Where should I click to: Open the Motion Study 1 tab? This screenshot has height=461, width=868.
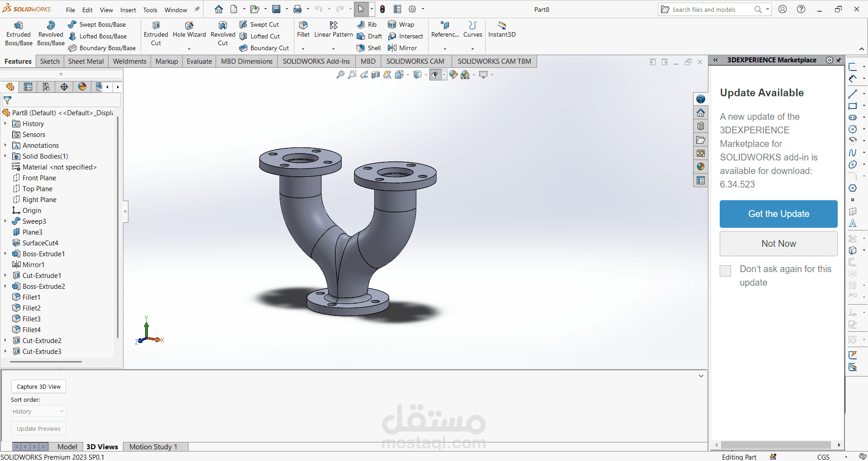pos(153,447)
